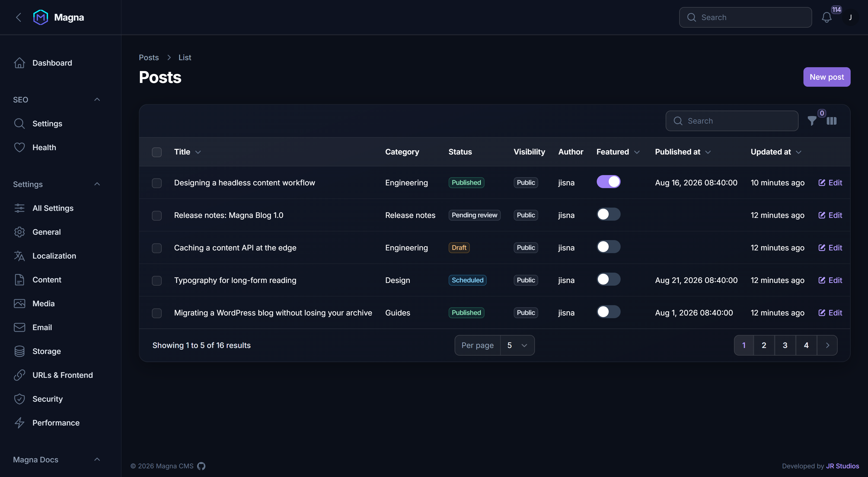Viewport: 868px width, 477px height.
Task: Click the Dashboard home icon
Action: click(20, 63)
